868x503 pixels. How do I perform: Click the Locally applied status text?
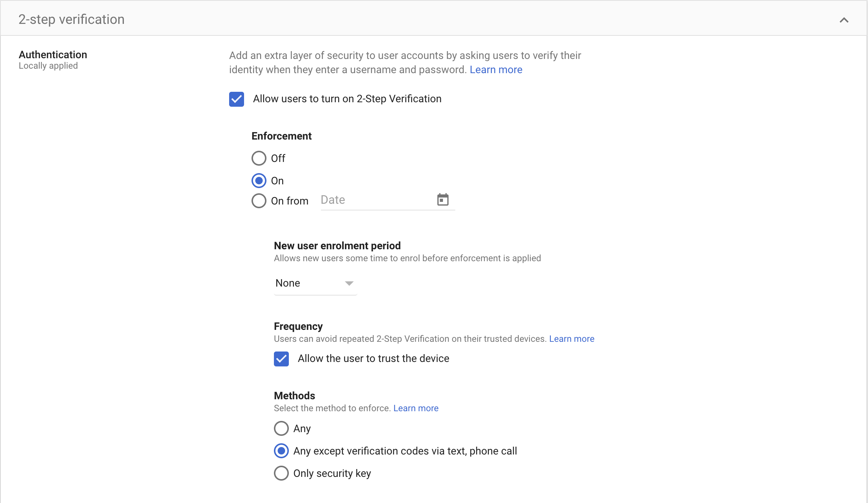48,66
